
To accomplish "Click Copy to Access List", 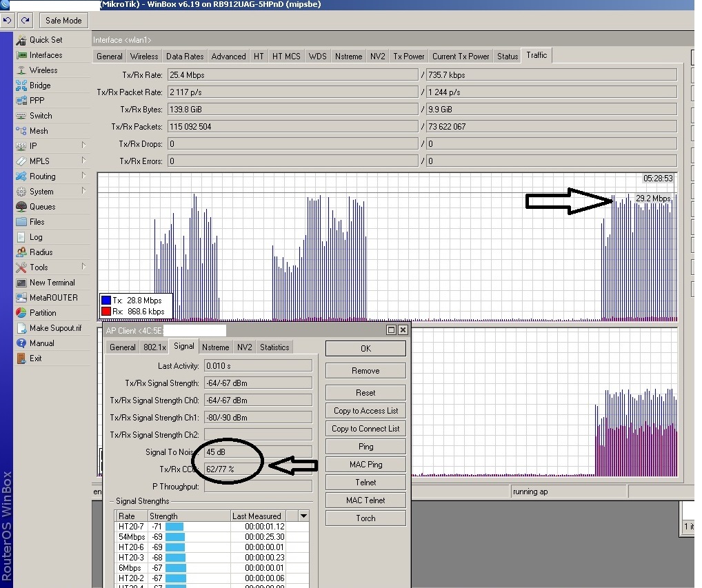I will click(x=365, y=411).
